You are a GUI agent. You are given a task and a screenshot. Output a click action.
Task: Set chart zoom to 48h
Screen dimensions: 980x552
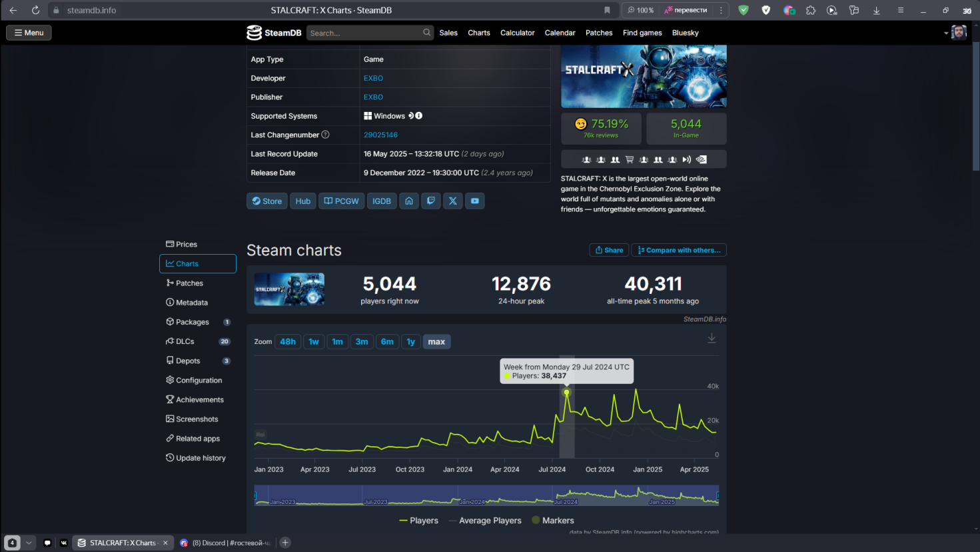tap(288, 341)
